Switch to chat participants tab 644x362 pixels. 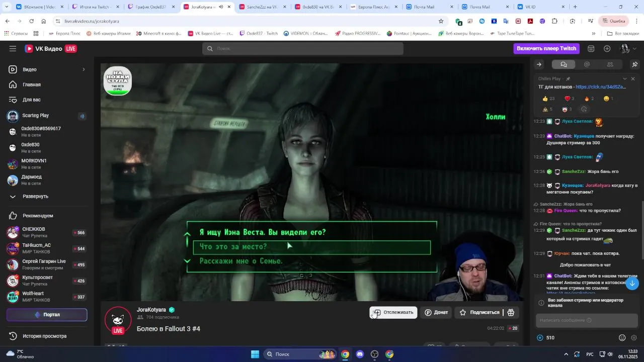point(610,64)
